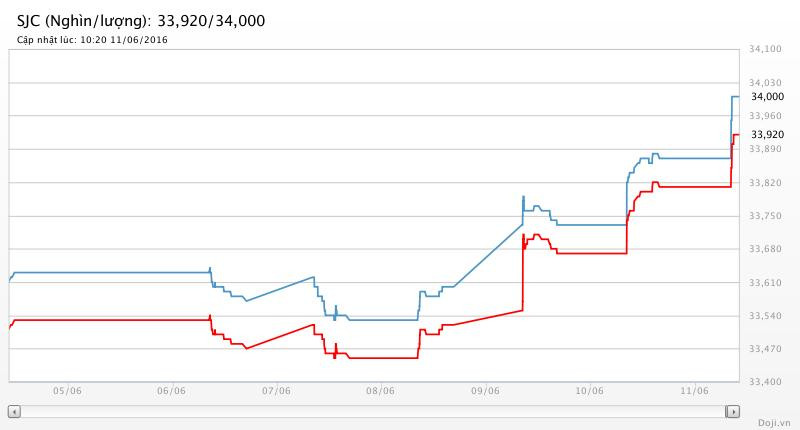Click the 33,920 buy price label
Viewport: 800px width, 430px height.
click(x=767, y=134)
